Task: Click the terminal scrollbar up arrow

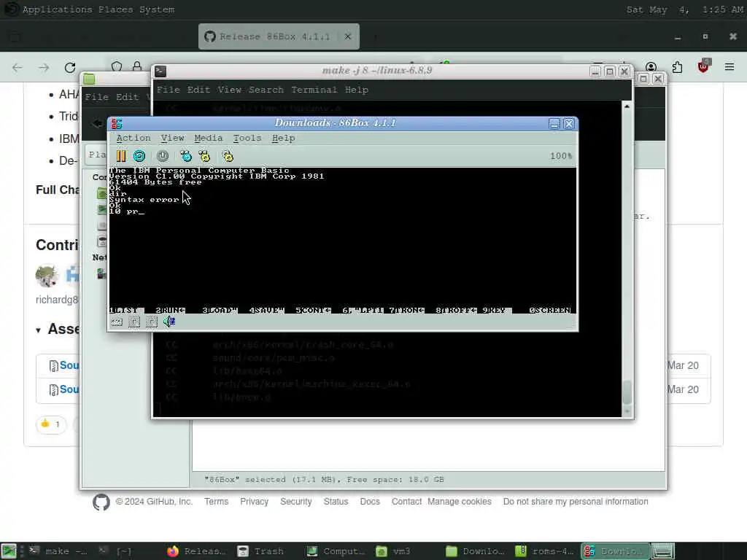Action: point(627,106)
